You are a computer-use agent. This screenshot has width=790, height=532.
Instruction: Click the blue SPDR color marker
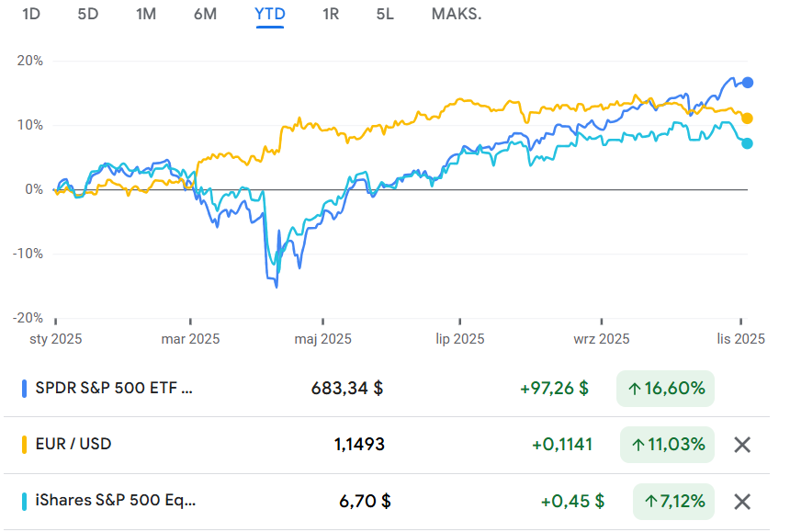(24, 389)
